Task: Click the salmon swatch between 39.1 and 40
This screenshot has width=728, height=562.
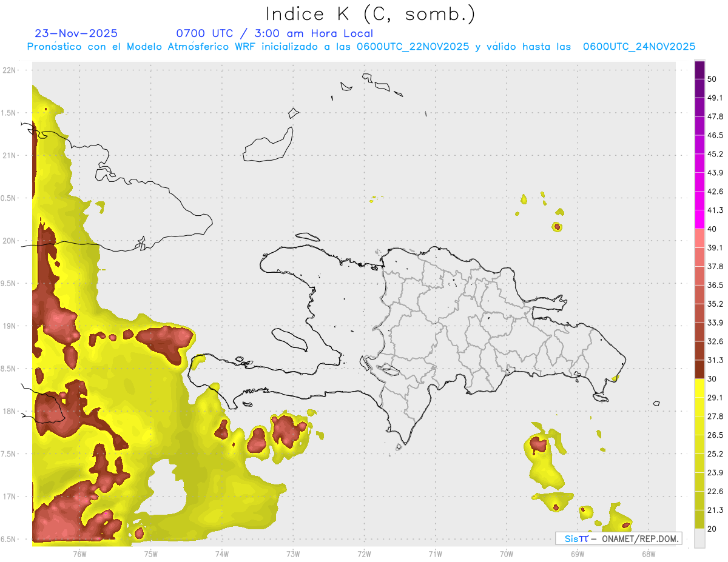Action: coord(700,238)
